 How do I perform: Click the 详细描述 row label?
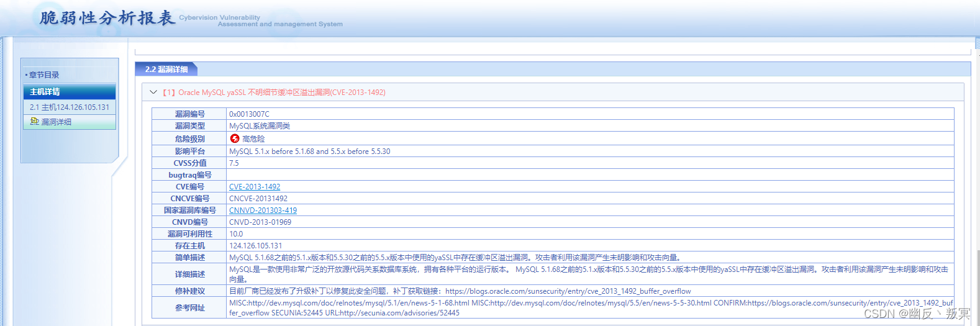click(x=189, y=274)
